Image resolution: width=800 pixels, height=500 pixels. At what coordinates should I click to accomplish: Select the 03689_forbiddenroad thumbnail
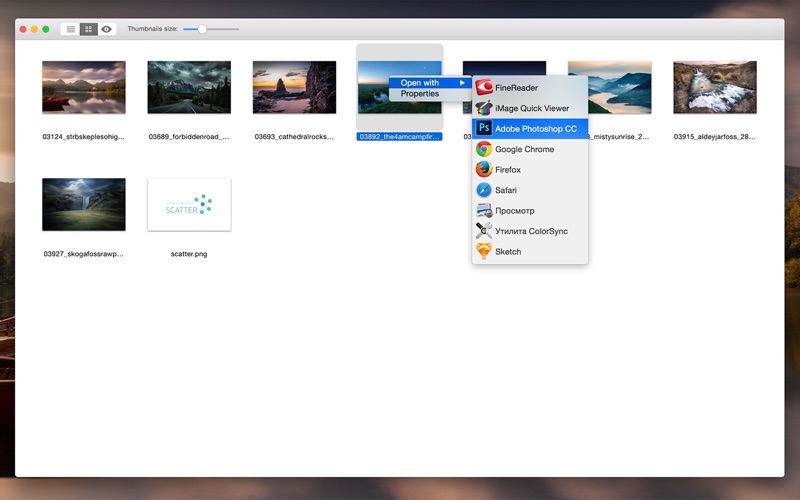[x=189, y=87]
